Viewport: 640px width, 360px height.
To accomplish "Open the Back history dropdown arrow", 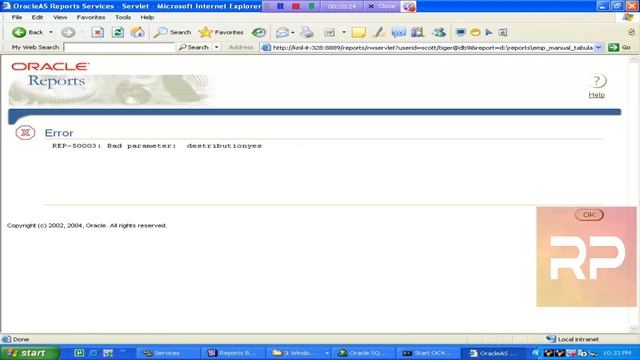I will (x=51, y=32).
